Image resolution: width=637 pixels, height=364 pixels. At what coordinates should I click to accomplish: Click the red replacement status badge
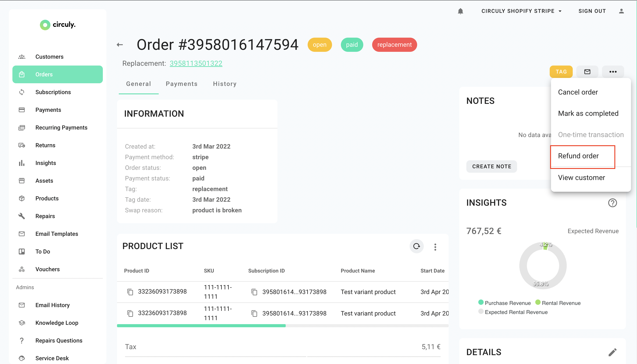[394, 45]
